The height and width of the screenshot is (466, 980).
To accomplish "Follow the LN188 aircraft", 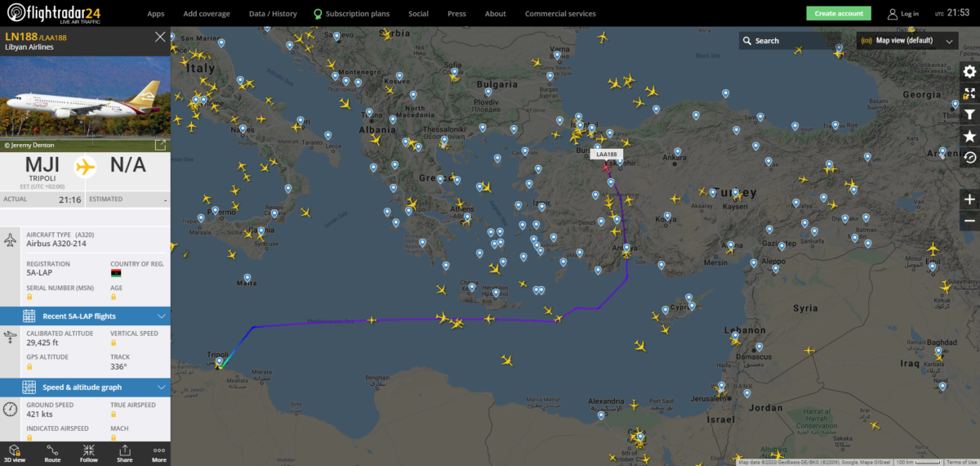I will [x=88, y=453].
